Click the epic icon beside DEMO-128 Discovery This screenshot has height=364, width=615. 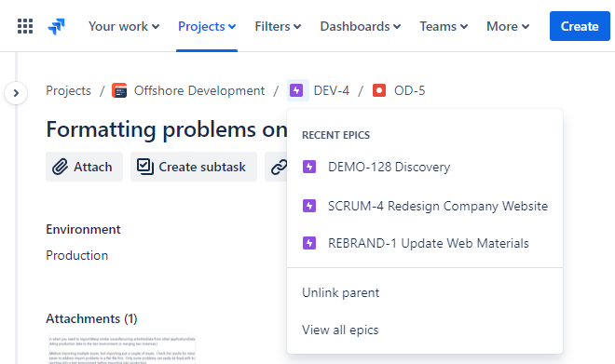[309, 167]
